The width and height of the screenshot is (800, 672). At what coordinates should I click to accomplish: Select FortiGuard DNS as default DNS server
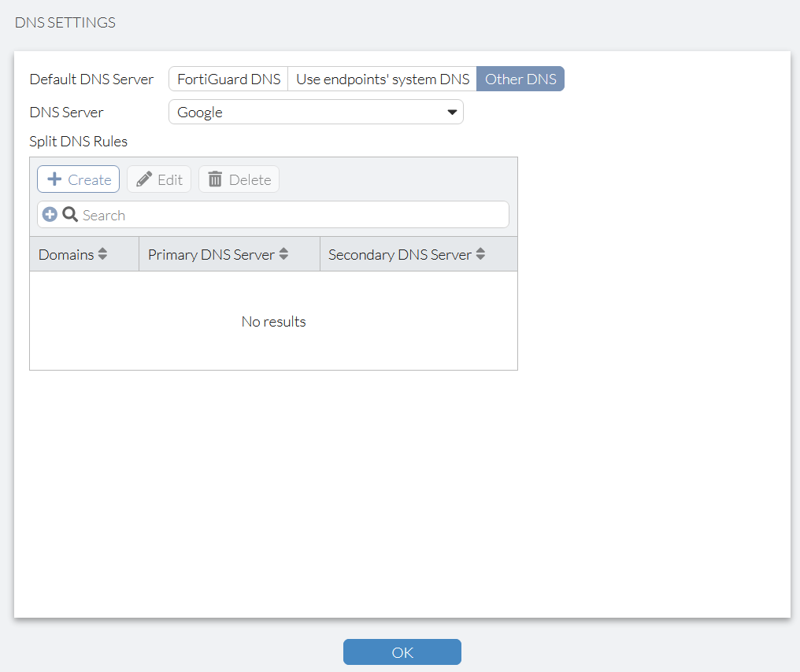228,79
